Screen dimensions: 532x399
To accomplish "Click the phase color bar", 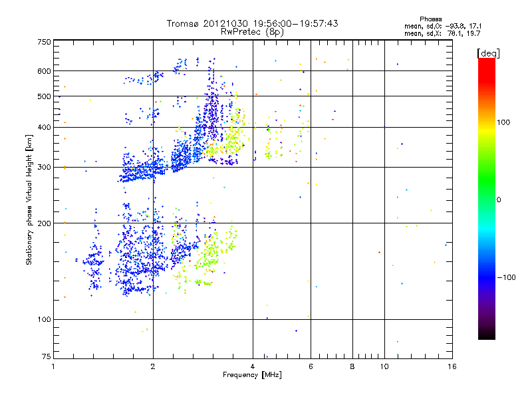I will [x=487, y=198].
